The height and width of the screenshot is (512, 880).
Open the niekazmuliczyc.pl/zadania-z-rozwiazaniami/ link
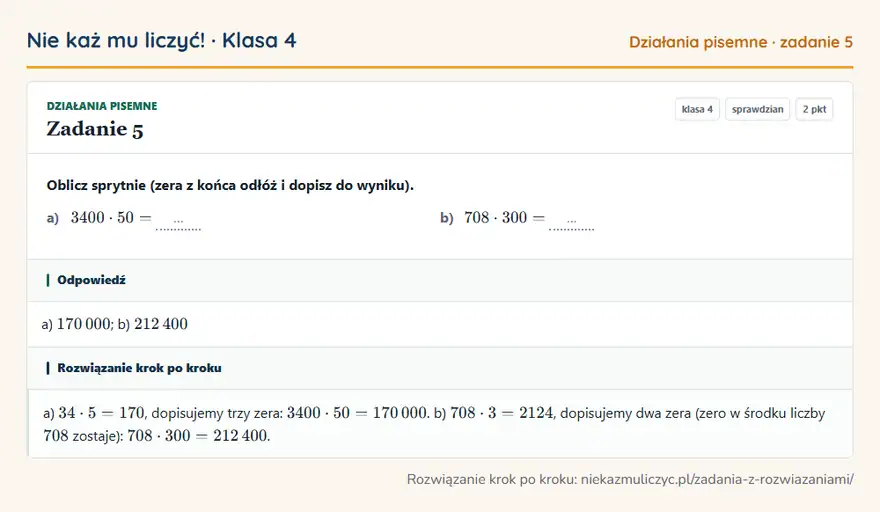point(717,479)
